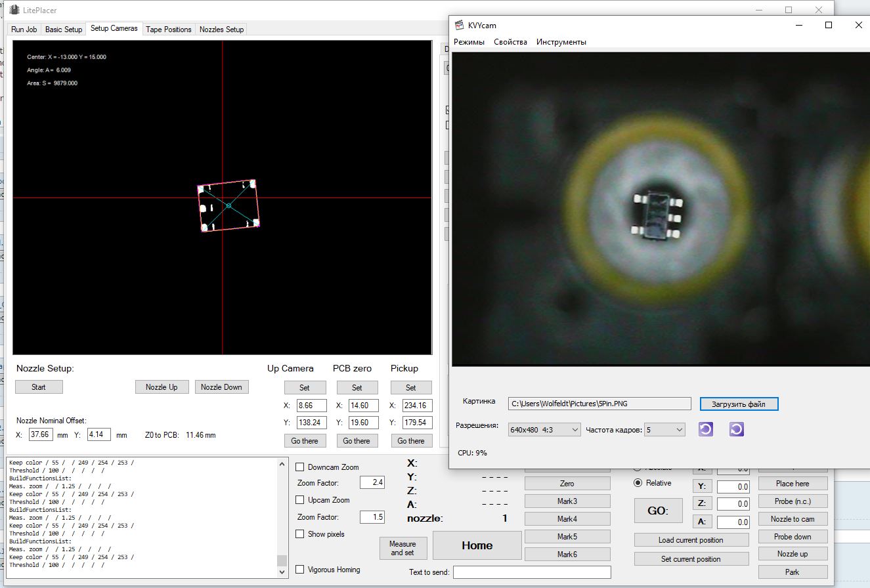
Task: Select the Relative radio button
Action: tap(638, 483)
